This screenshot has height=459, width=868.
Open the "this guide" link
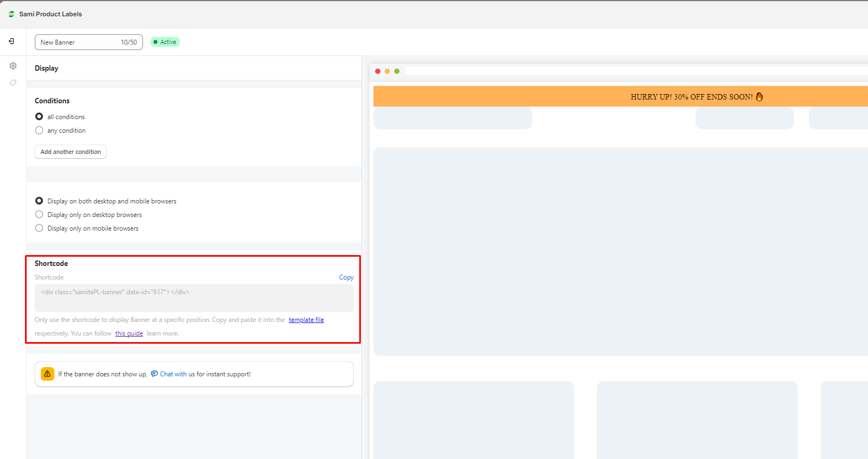pos(129,333)
